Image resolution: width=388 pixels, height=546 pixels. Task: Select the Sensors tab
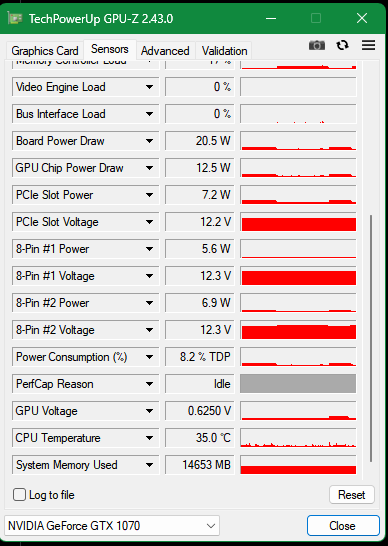(110, 49)
